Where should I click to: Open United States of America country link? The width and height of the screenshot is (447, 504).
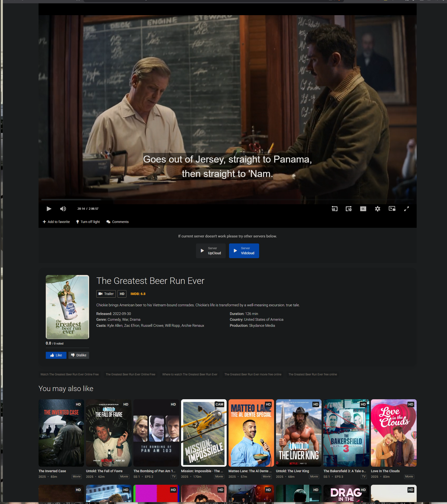tap(263, 320)
